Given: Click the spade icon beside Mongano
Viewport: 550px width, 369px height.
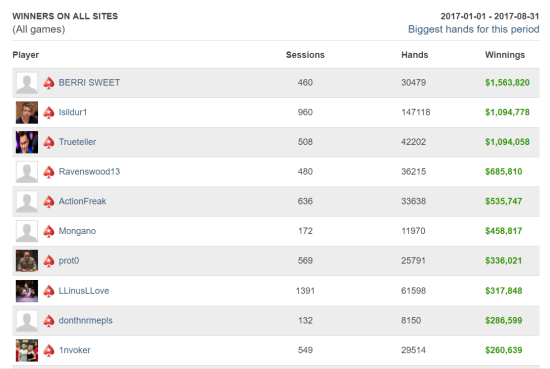Looking at the screenshot, I should point(49,231).
